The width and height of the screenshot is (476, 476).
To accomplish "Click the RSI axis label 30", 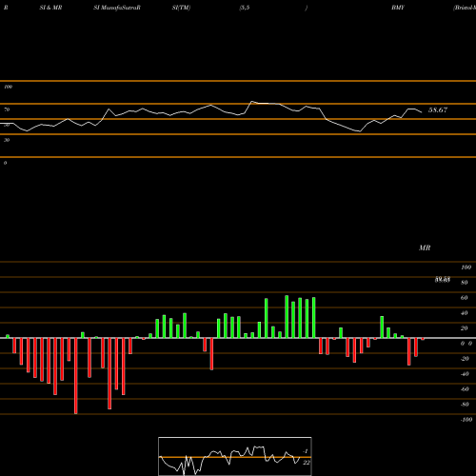I will [7, 140].
